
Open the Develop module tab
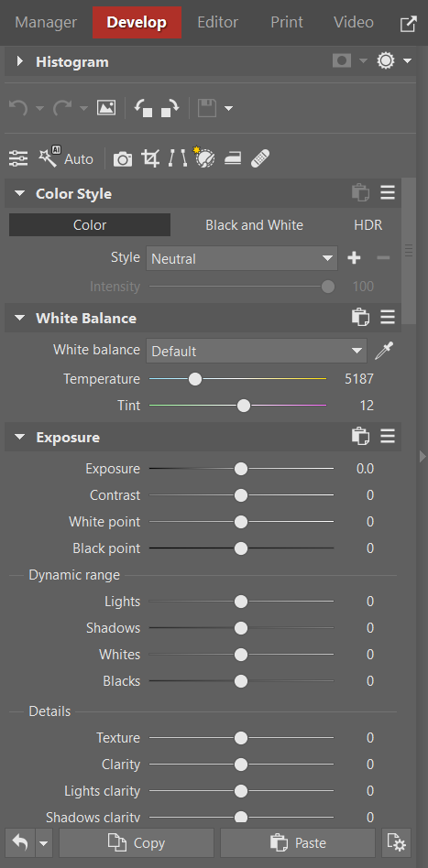click(x=137, y=22)
